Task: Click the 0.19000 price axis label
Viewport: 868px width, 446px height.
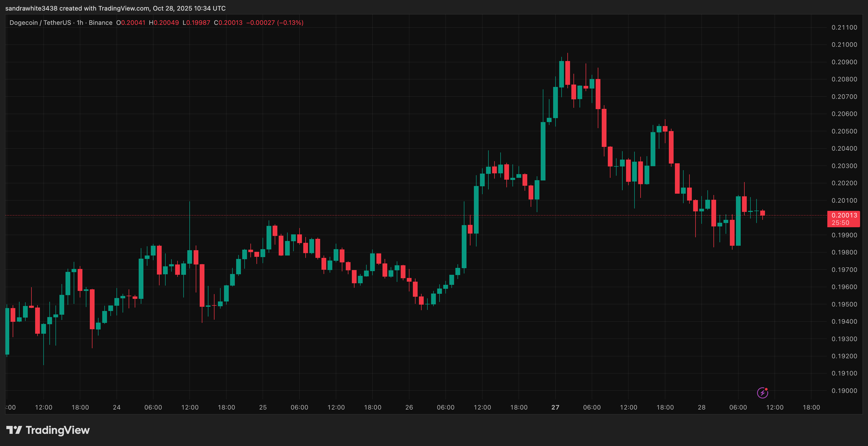Action: tap(844, 391)
